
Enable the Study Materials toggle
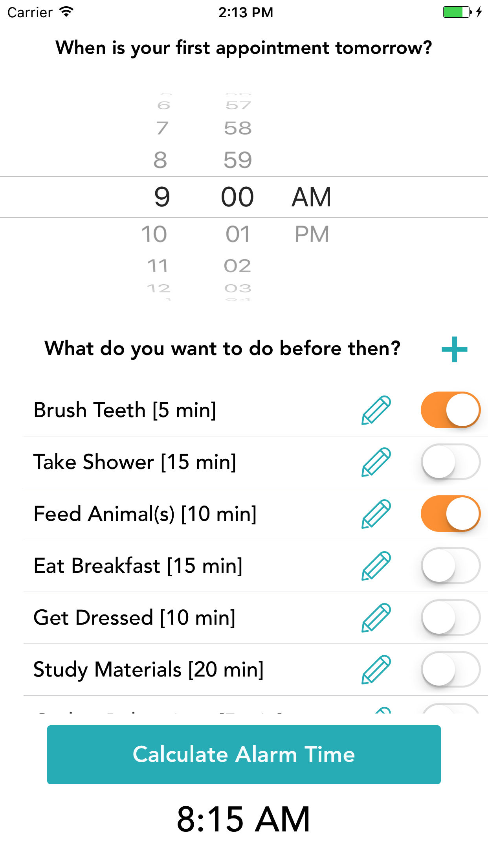[450, 669]
